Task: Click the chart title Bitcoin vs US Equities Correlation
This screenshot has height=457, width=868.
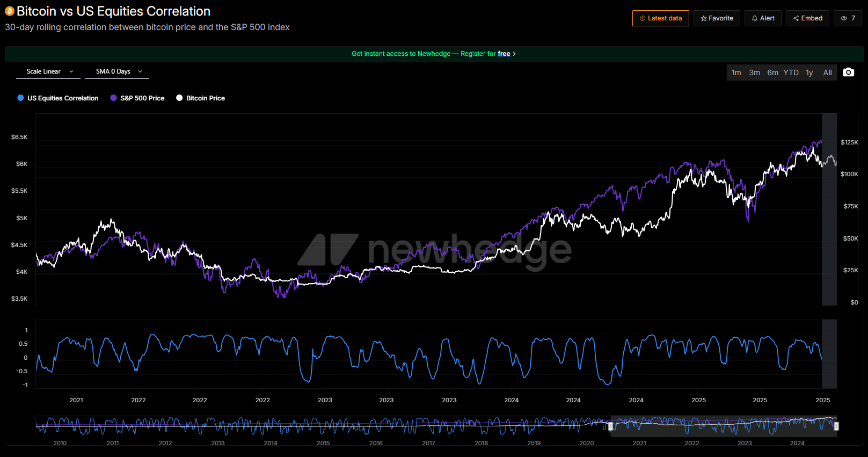Action: click(113, 11)
